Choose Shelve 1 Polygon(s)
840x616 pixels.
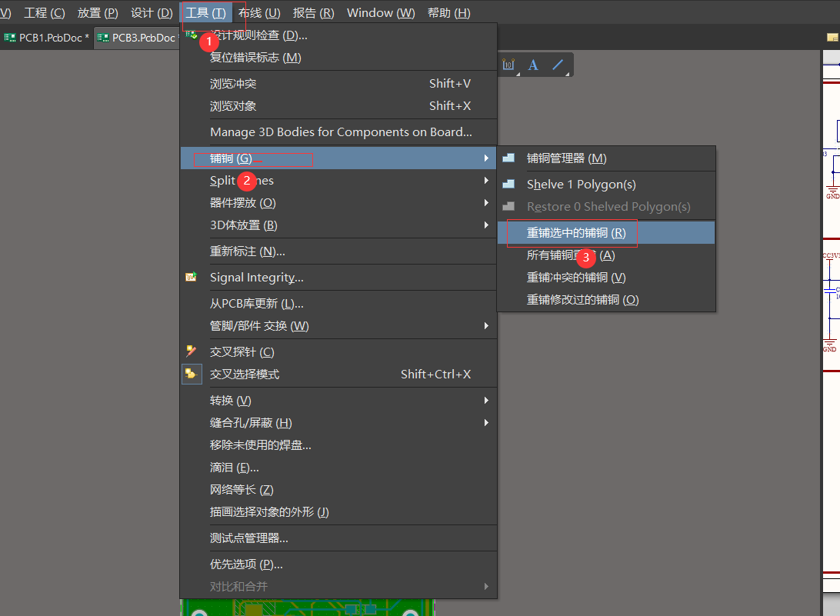point(606,185)
